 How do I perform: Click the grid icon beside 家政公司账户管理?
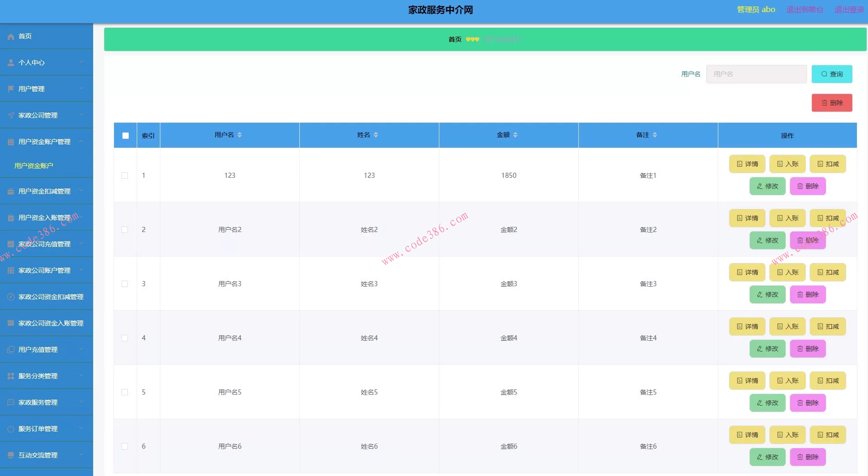tap(11, 270)
